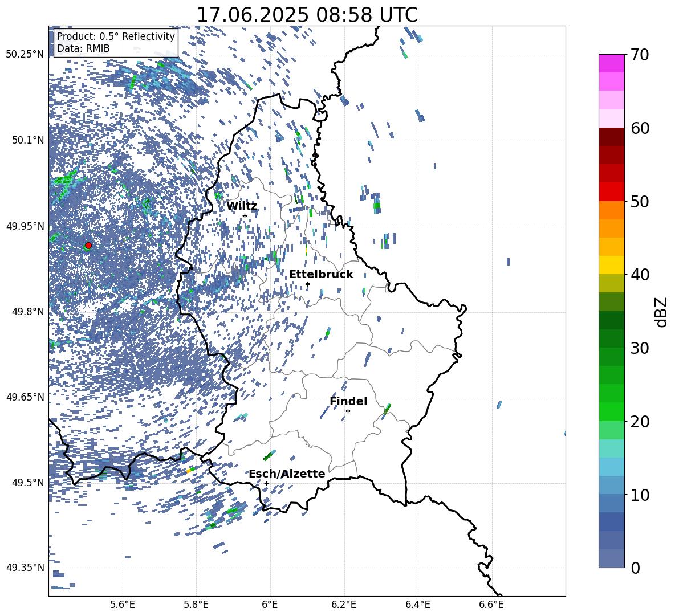The width and height of the screenshot is (675, 616).
Task: Click the 50.25°N latitude label
Action: tap(25, 55)
